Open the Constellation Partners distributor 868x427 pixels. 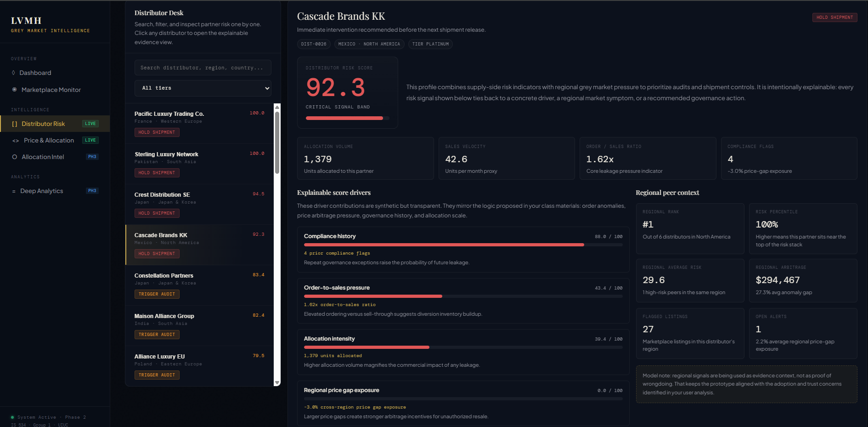coord(199,285)
